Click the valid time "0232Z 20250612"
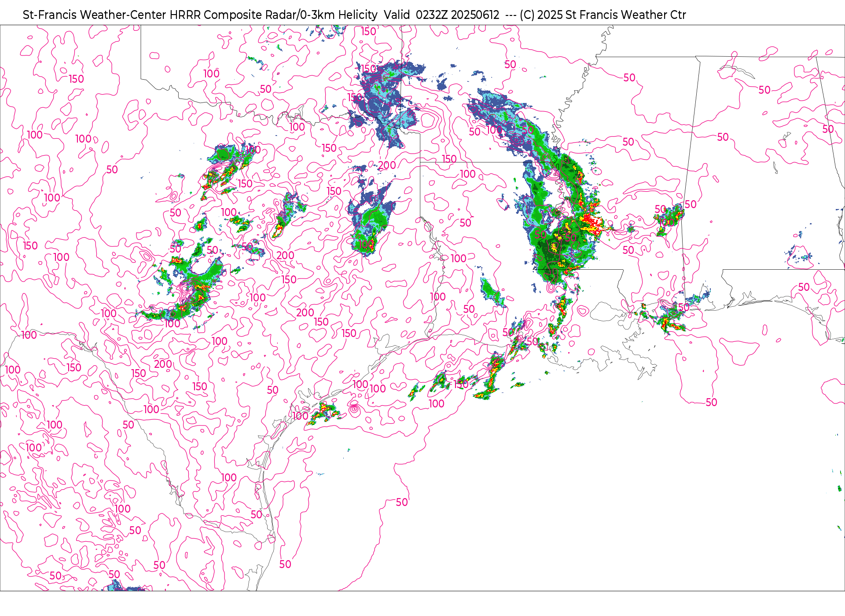 457,15
